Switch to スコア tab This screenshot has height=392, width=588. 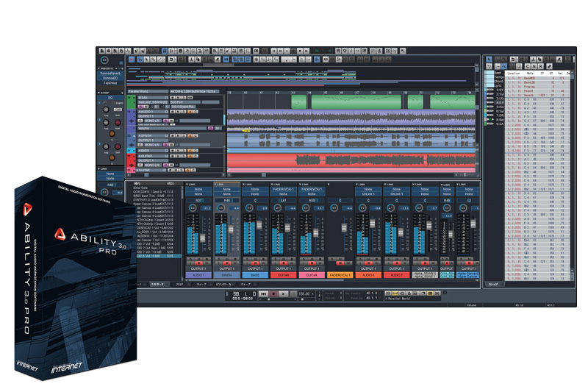coord(180,285)
